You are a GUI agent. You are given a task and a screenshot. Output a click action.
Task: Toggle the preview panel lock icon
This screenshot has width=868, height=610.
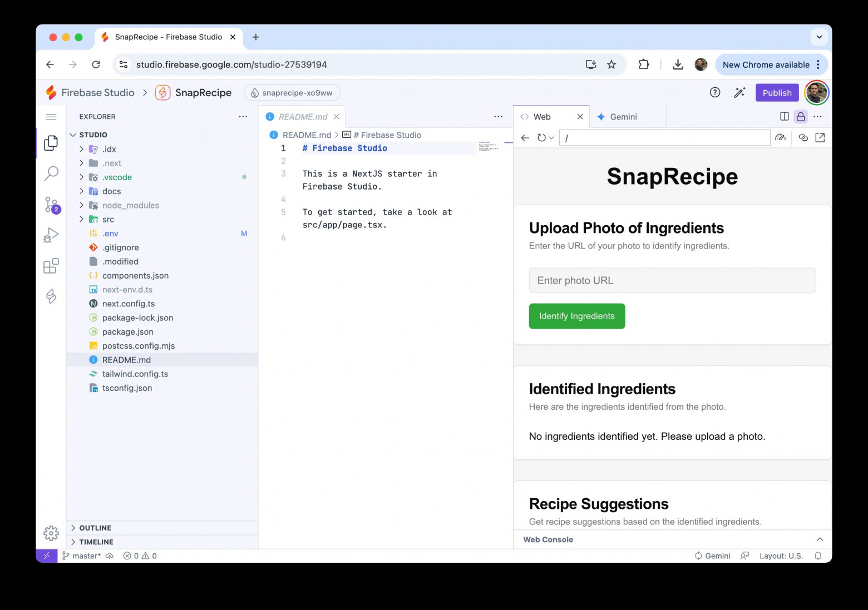tap(801, 117)
